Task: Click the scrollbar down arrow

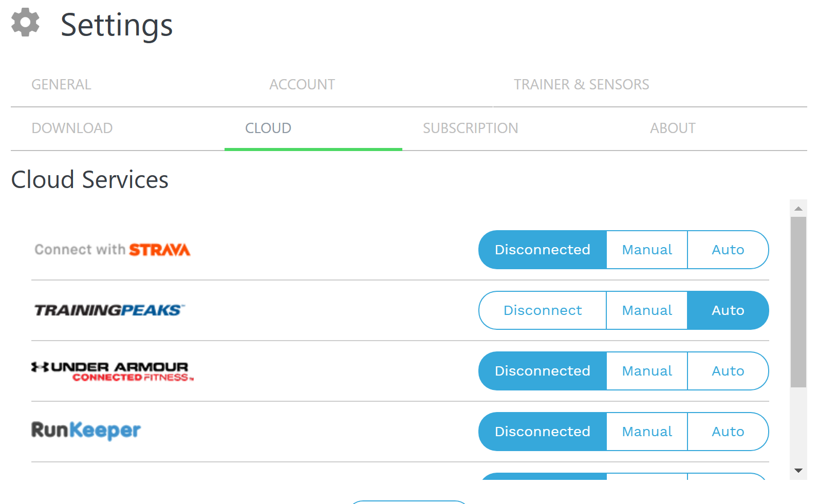Action: [798, 471]
